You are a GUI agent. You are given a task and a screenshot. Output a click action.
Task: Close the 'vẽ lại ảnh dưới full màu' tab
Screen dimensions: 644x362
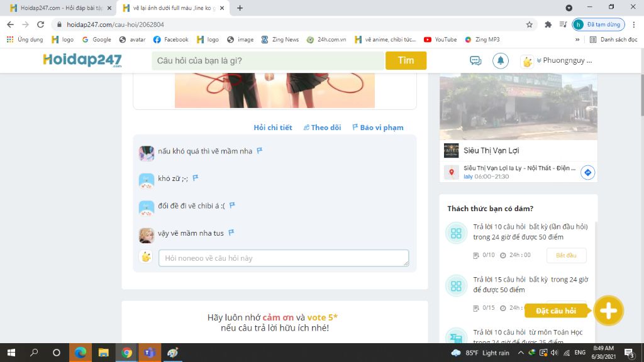click(x=222, y=8)
